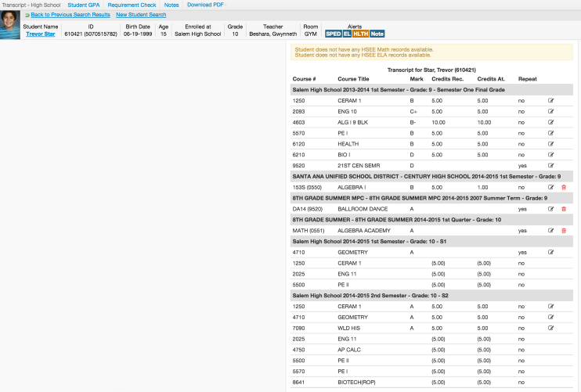Open the HLTH alert badge
This screenshot has width=581, height=392.
(x=360, y=34)
